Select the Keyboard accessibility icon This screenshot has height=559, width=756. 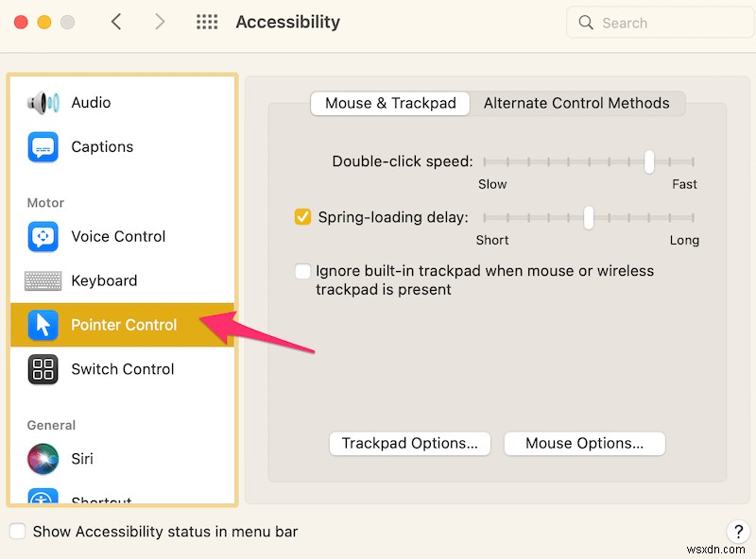pos(43,280)
